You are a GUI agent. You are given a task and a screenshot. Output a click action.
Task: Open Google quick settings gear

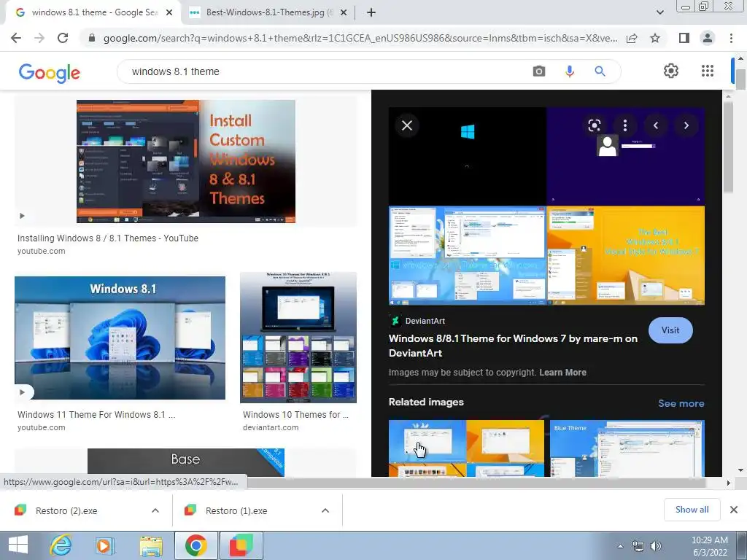click(x=671, y=71)
